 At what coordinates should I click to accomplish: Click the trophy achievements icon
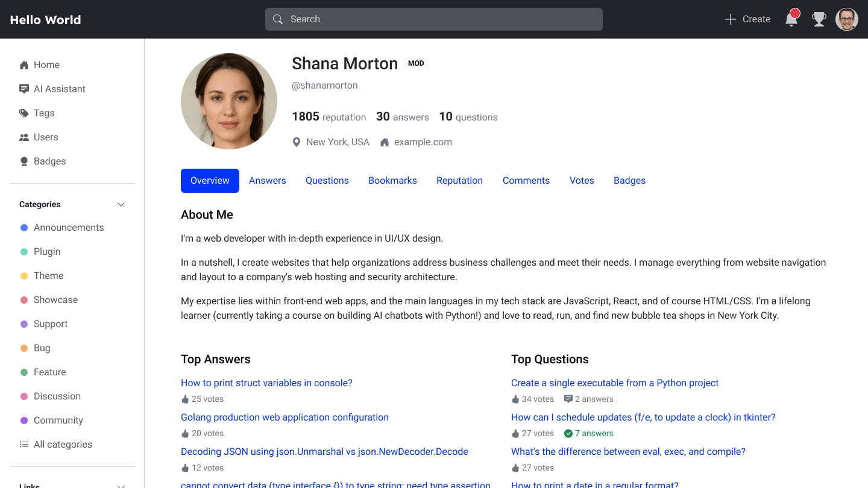tap(819, 19)
